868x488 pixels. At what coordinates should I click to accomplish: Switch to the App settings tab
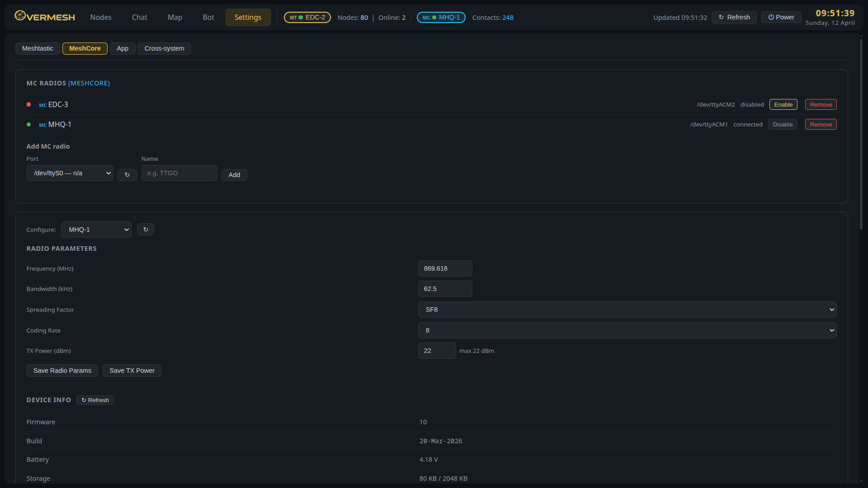click(x=123, y=48)
